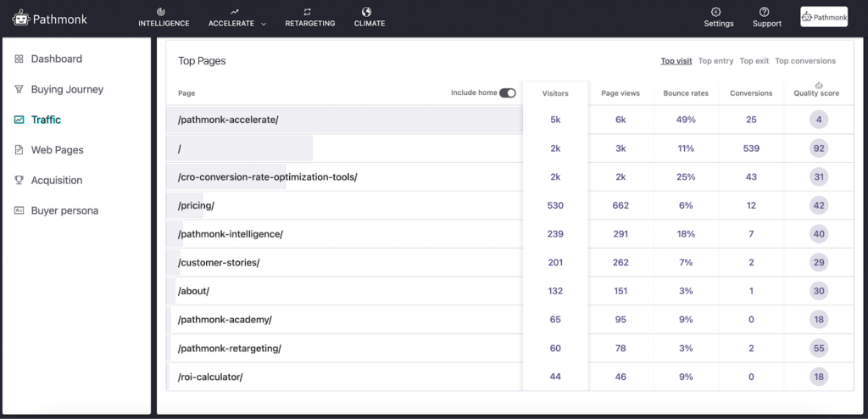The width and height of the screenshot is (868, 419).
Task: Sort by the Page views column header
Action: (x=620, y=93)
